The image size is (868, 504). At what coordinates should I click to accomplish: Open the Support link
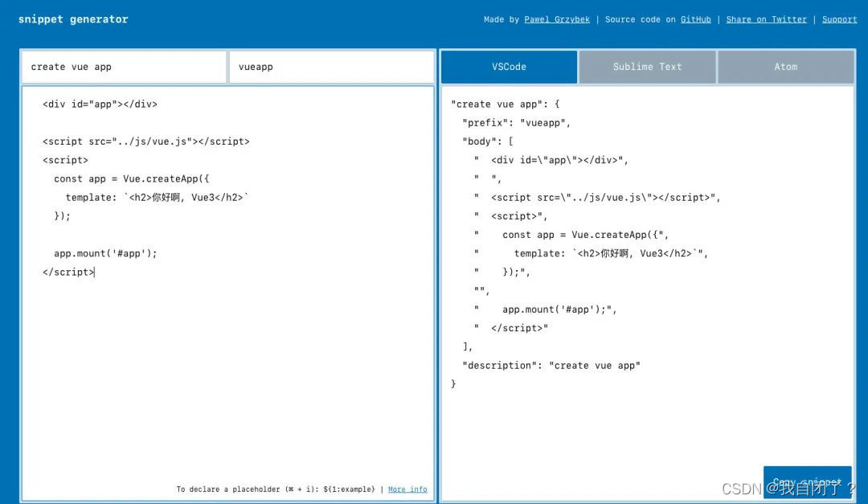coord(839,19)
